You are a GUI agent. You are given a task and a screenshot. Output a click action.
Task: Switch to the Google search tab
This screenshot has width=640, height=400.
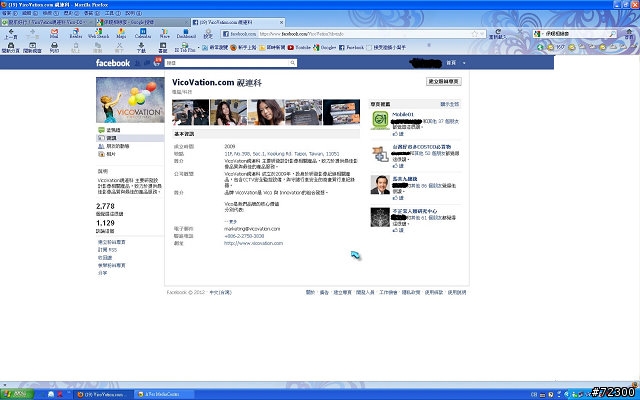[x=142, y=22]
